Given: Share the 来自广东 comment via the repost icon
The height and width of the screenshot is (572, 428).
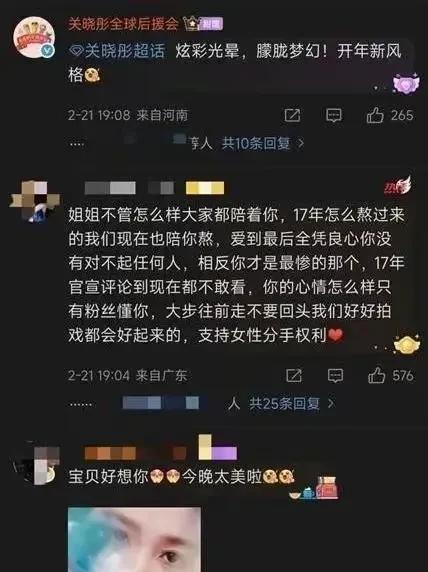Looking at the screenshot, I should tap(294, 375).
